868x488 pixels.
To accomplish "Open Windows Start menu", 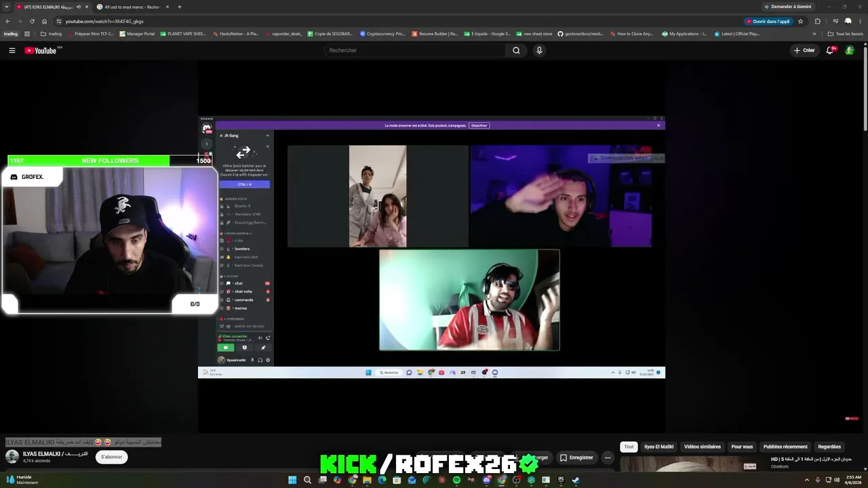I will 292,480.
